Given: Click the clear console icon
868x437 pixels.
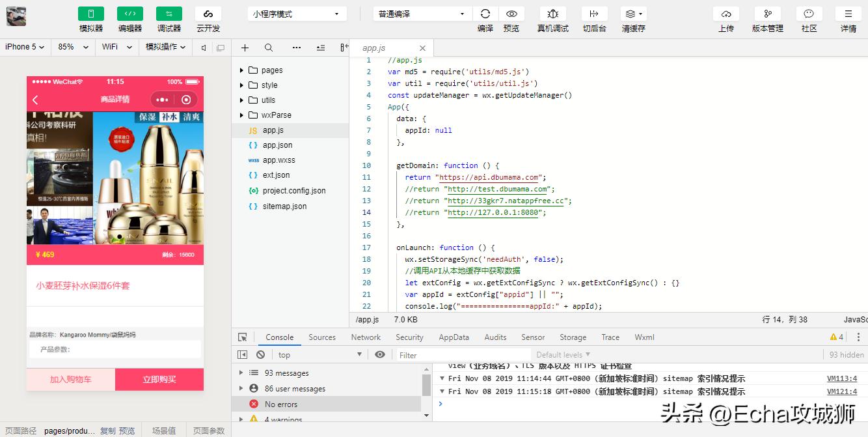Looking at the screenshot, I should 260,355.
